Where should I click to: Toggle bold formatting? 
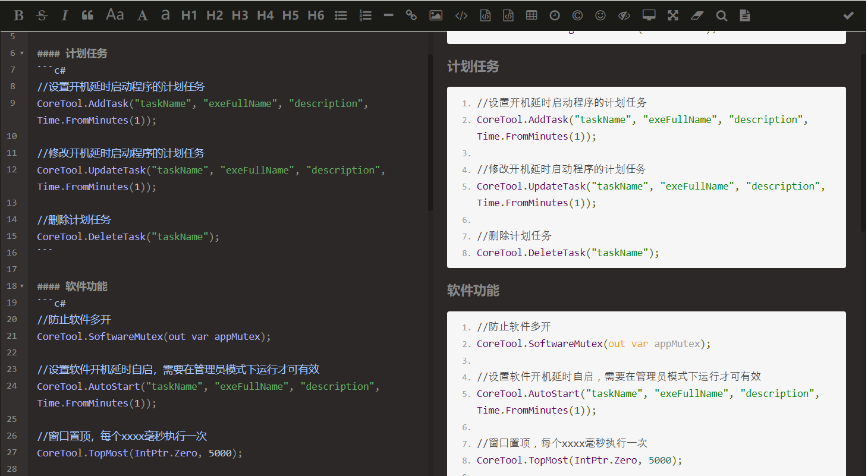click(18, 15)
